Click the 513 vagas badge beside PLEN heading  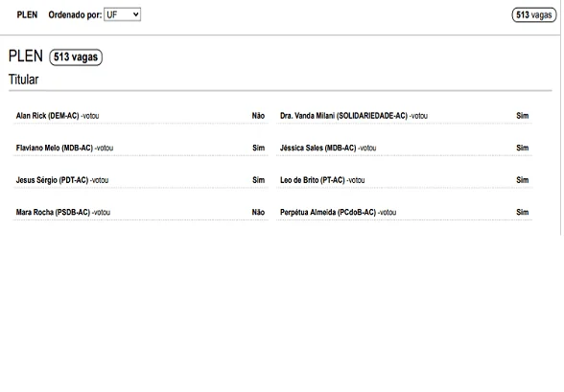76,58
